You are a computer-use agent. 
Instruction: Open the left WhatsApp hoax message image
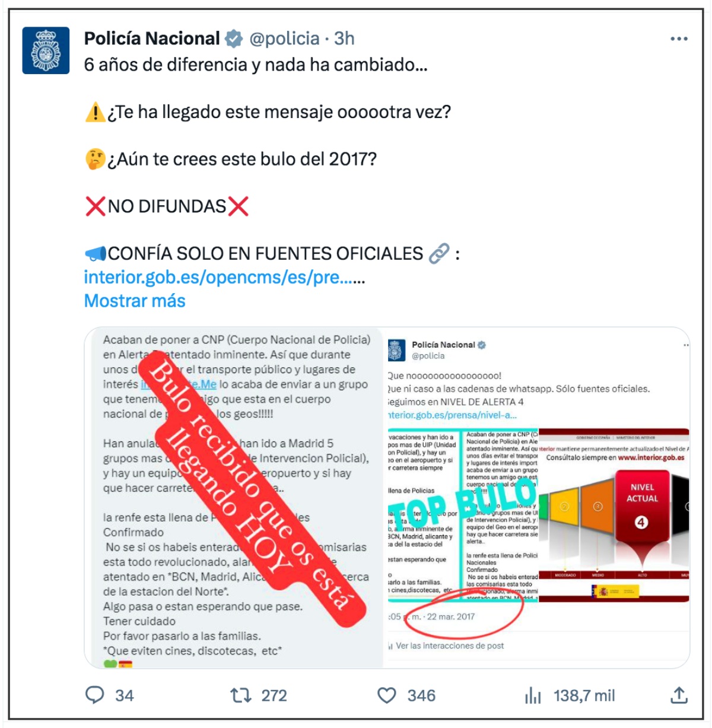click(234, 497)
